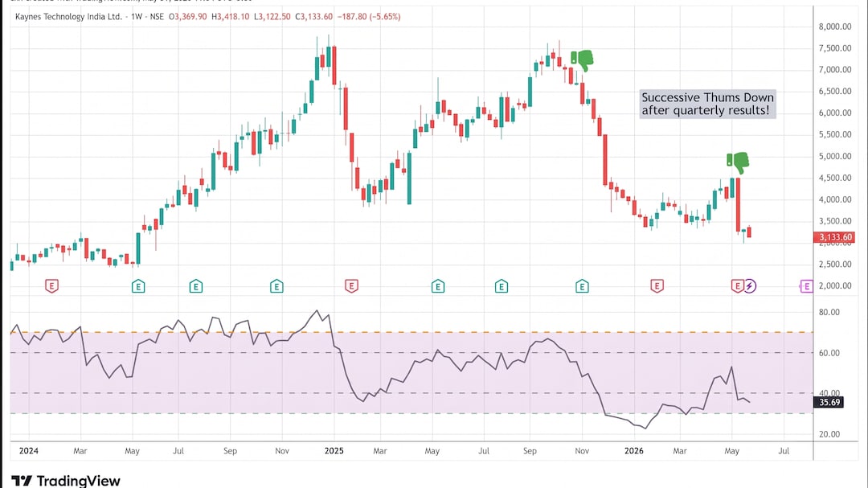The image size is (868, 488).
Task: Click the change value −187.80 (−5.65%)
Action: (x=369, y=17)
